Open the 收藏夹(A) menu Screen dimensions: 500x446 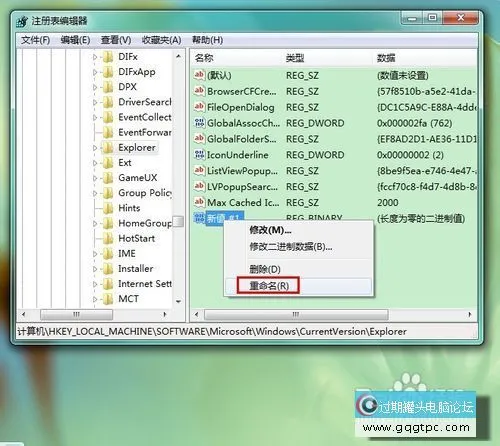tap(162, 40)
